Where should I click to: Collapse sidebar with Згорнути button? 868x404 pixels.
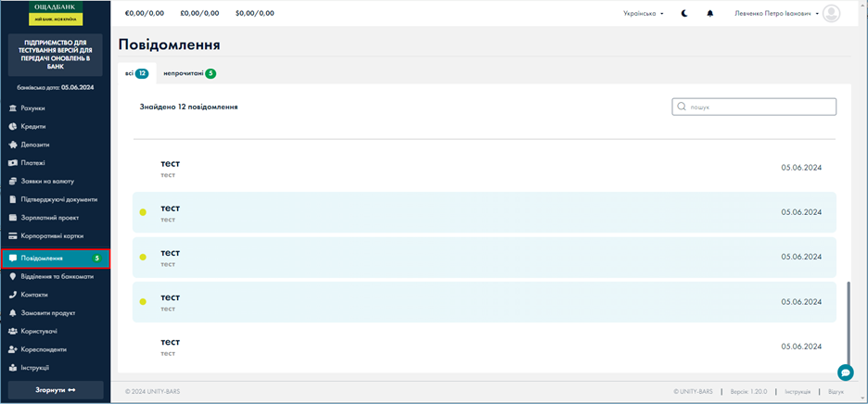(56, 390)
